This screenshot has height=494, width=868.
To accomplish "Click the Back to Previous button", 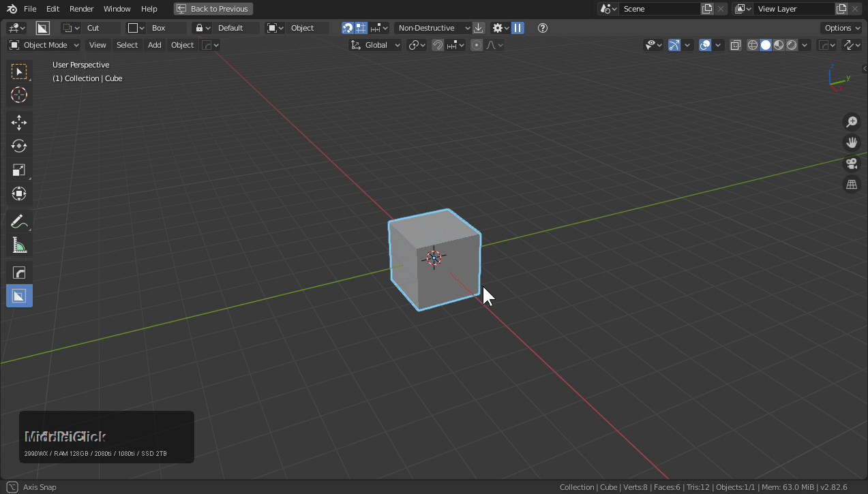I will [213, 9].
